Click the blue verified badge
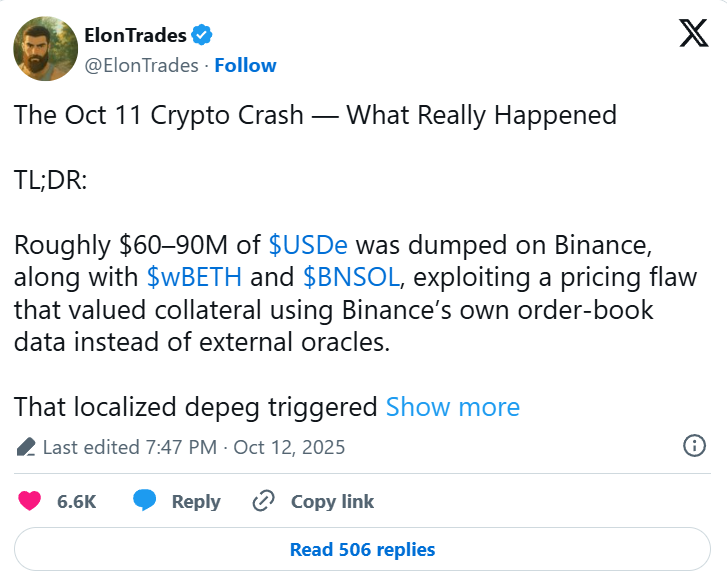727x577 pixels. pyautogui.click(x=203, y=36)
